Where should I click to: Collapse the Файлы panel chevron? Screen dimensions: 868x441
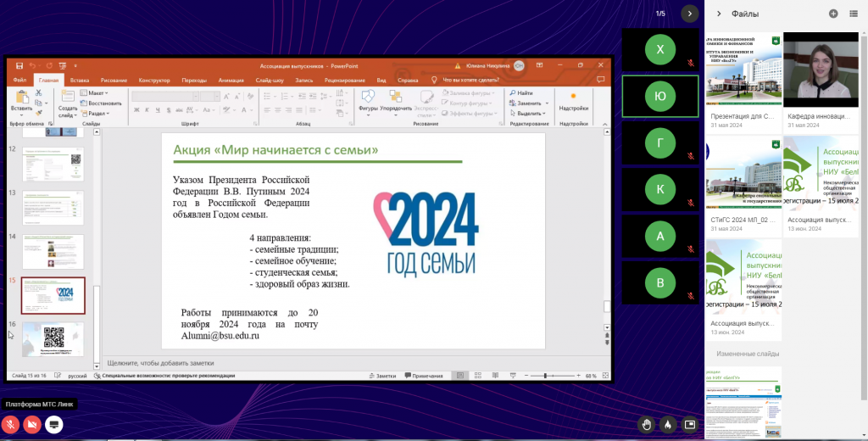point(719,14)
